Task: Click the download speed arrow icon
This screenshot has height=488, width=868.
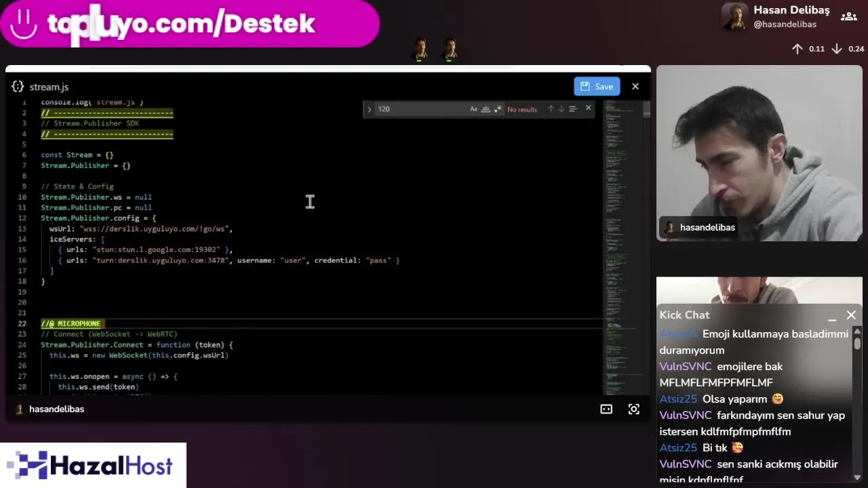Action: pos(837,49)
